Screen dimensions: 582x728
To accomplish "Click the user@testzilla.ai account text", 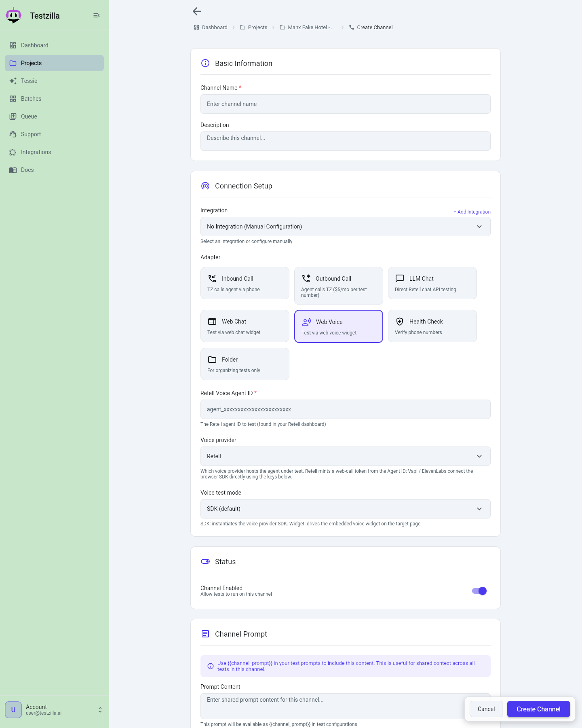I will click(44, 713).
